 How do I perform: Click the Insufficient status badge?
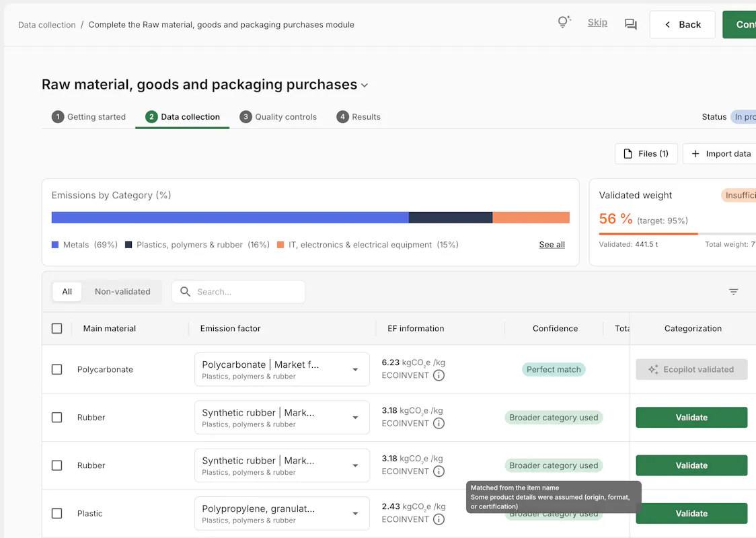point(739,195)
